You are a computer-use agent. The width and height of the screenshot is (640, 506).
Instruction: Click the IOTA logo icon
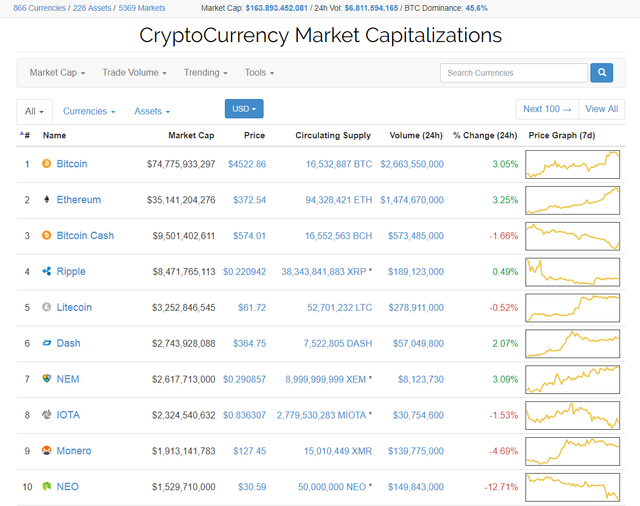pos(47,415)
